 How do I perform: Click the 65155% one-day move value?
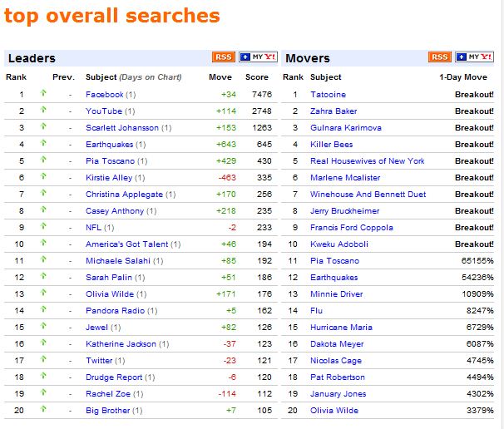click(477, 261)
